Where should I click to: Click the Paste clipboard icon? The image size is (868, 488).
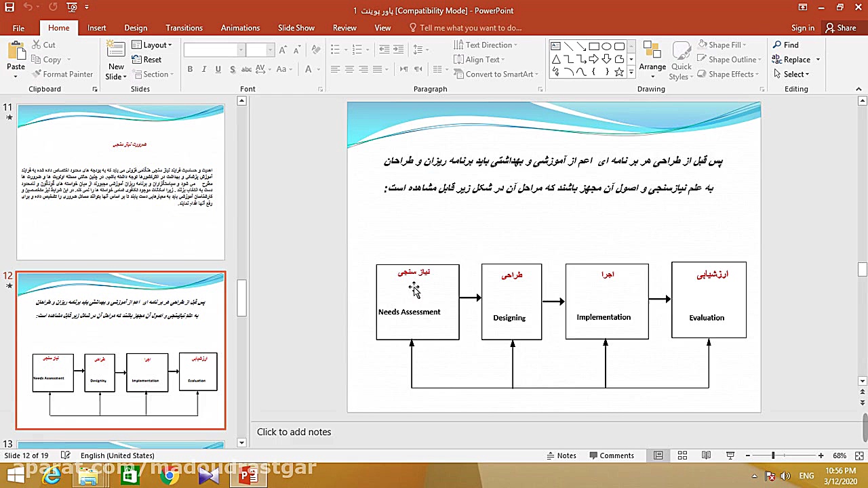point(16,51)
